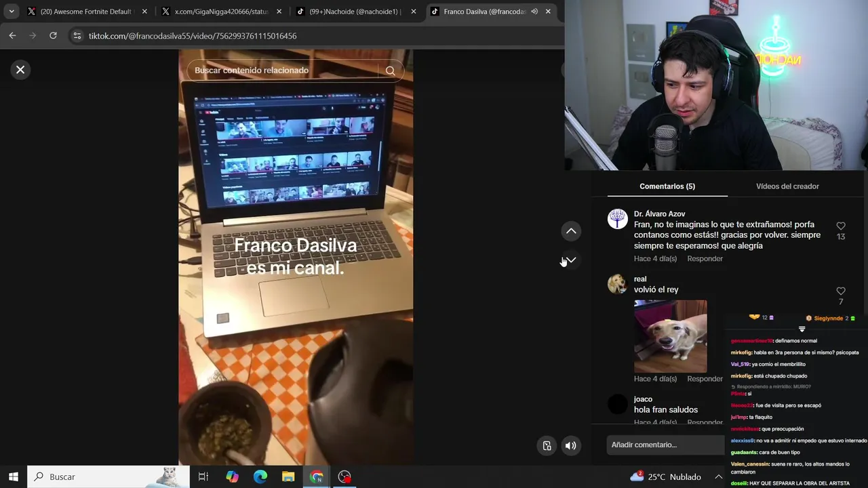Select 'mirkofig' in the psicopata chat message

(742, 352)
